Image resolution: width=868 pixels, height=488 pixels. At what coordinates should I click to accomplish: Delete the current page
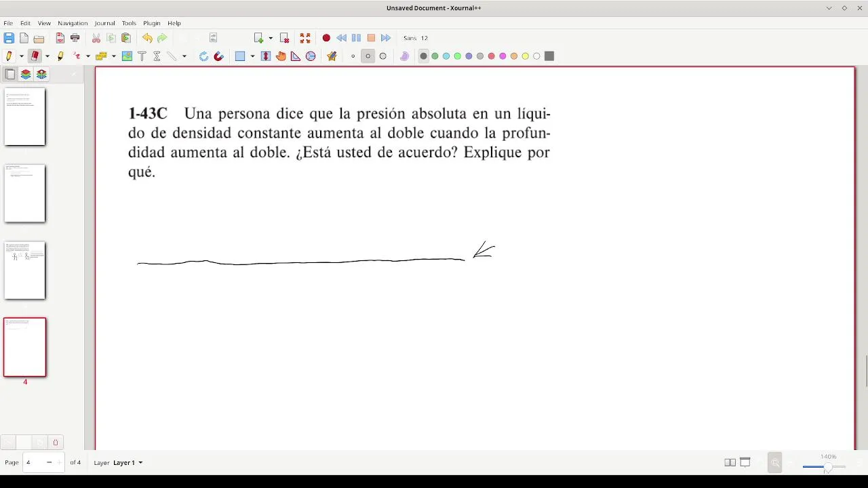(285, 38)
